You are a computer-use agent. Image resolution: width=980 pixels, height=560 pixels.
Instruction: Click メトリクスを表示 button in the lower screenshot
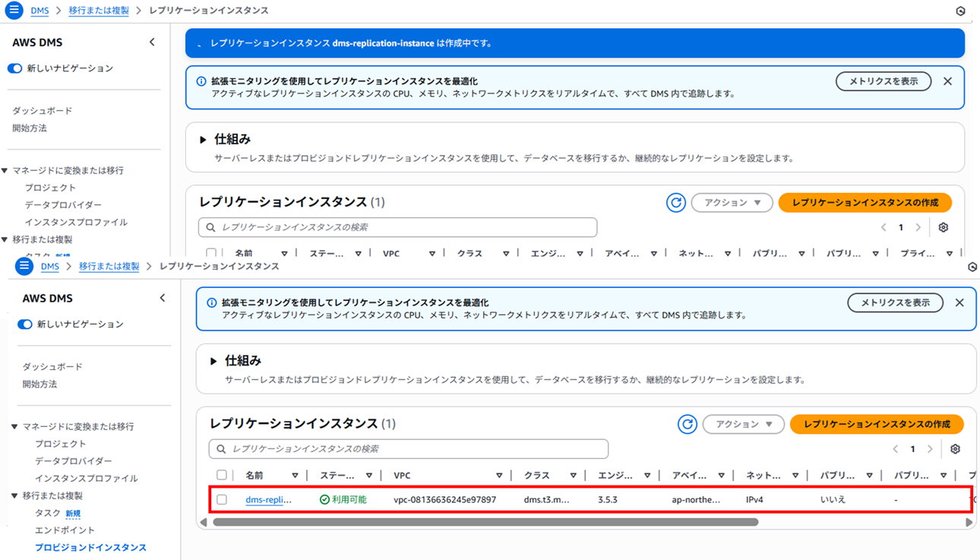895,302
